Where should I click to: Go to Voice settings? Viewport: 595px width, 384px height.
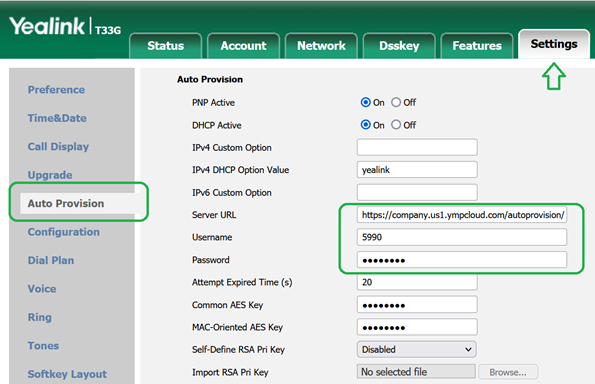coord(42,289)
